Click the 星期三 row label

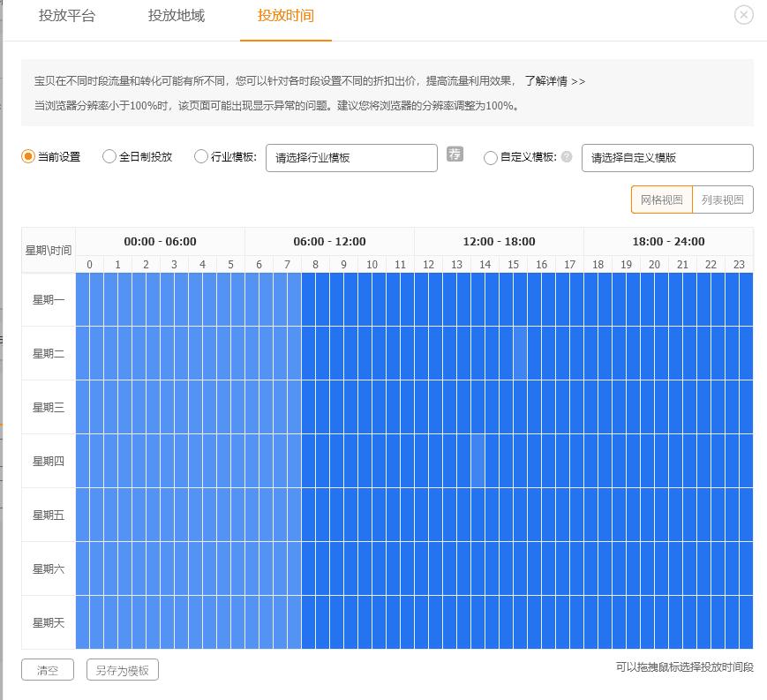tap(48, 407)
